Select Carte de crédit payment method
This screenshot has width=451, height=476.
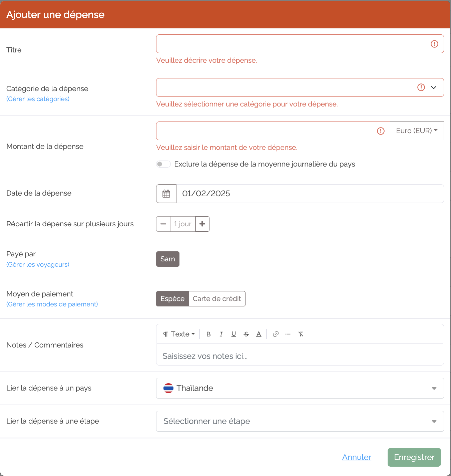pos(217,299)
